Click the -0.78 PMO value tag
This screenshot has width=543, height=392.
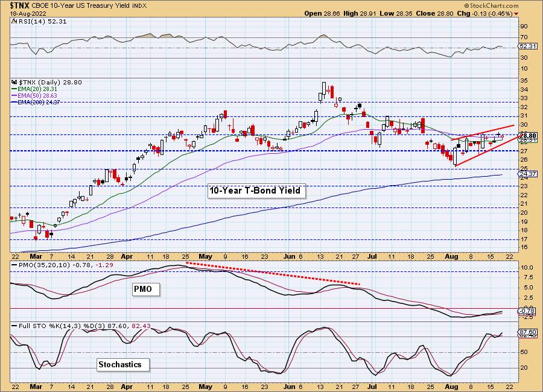(x=528, y=311)
